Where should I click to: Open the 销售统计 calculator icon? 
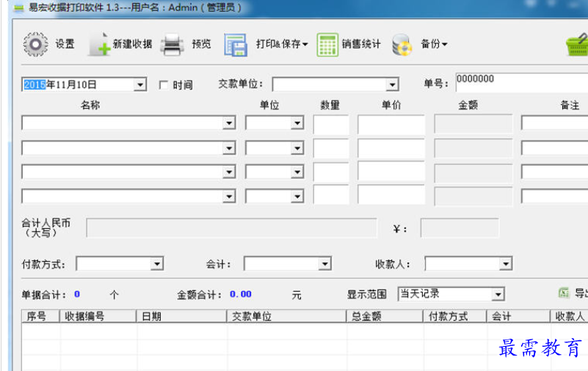pos(327,45)
